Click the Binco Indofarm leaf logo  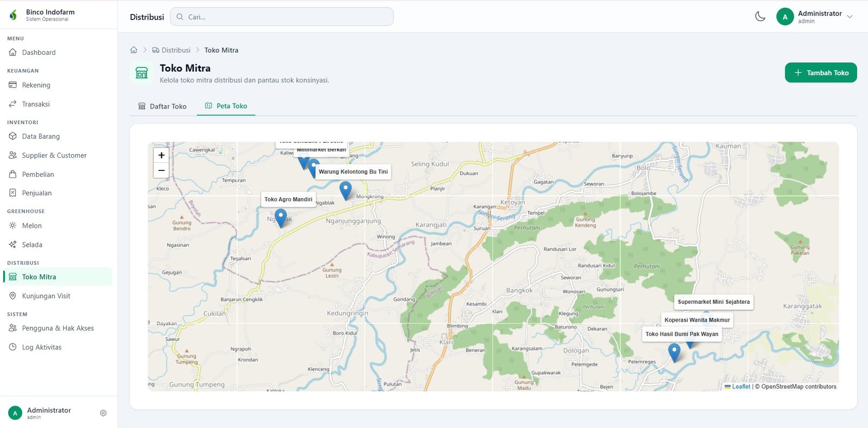click(x=13, y=15)
